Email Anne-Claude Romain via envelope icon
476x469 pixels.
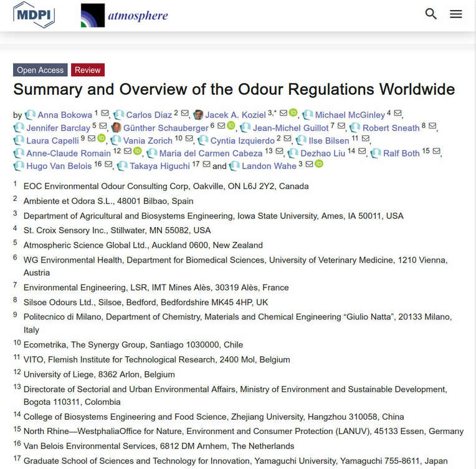point(128,151)
